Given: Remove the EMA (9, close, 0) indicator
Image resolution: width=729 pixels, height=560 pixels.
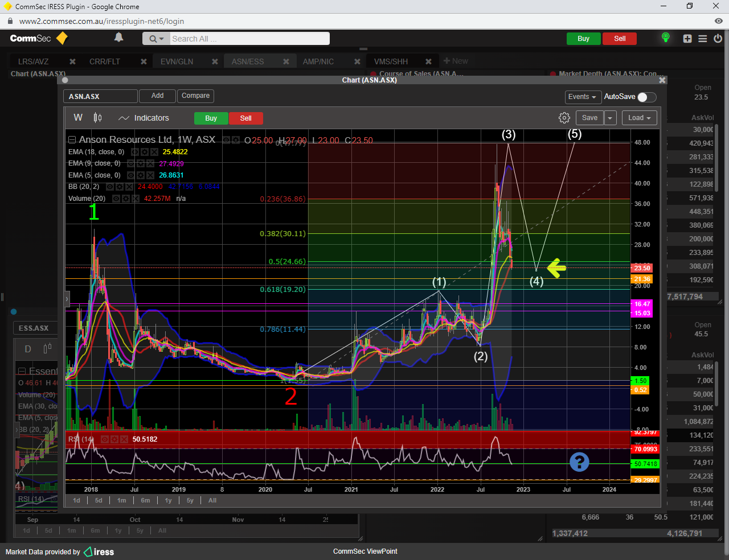Looking at the screenshot, I should [149, 164].
